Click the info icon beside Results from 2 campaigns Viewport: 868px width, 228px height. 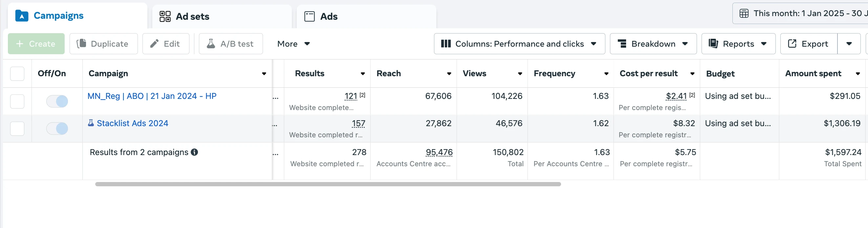click(194, 152)
